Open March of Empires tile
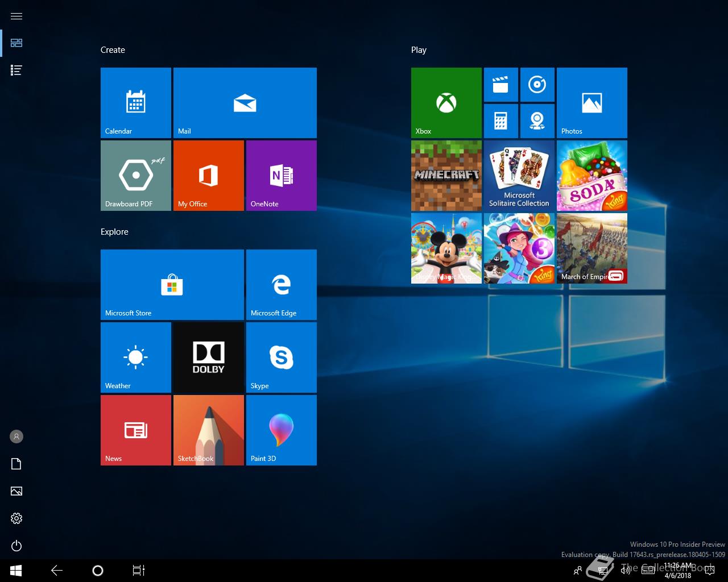Viewport: 728px width, 582px height. 592,248
